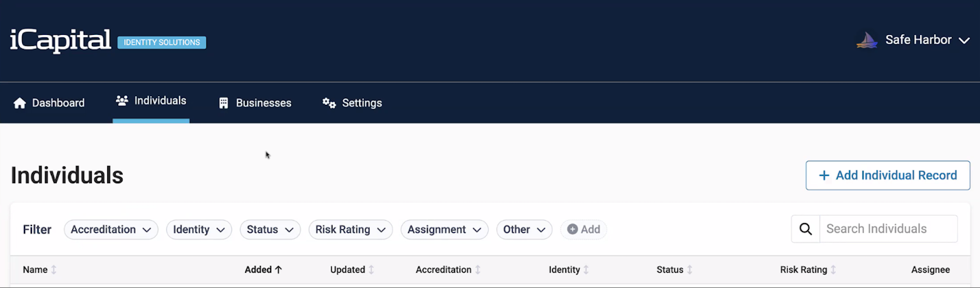The width and height of the screenshot is (980, 288).
Task: Open the Assignment filter dropdown
Action: coord(444,230)
